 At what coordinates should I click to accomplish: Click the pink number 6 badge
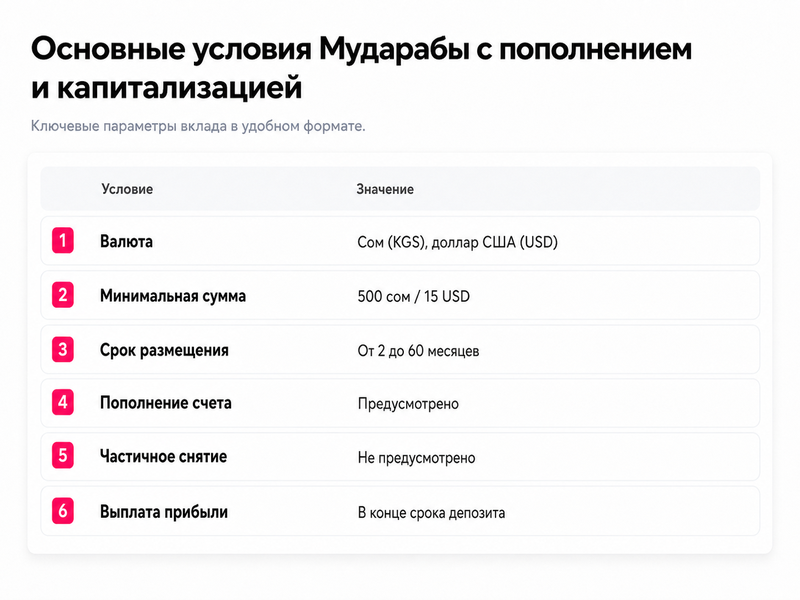coord(63,511)
